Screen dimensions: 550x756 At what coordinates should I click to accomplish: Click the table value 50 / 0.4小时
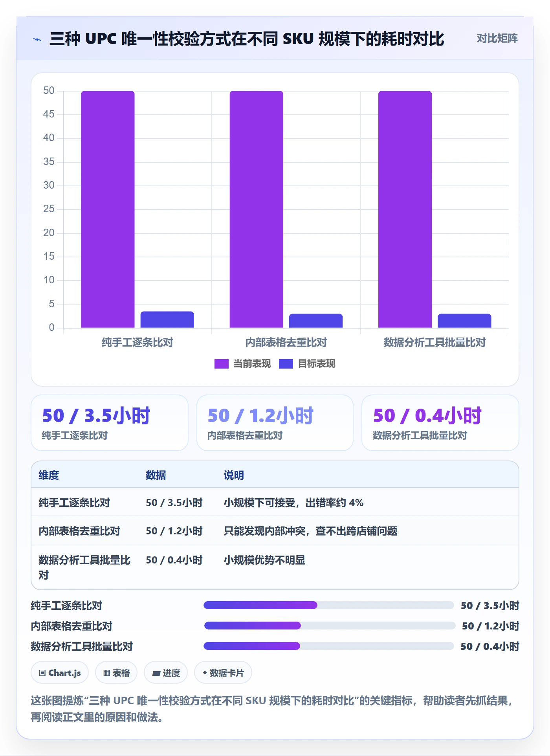coord(174,560)
